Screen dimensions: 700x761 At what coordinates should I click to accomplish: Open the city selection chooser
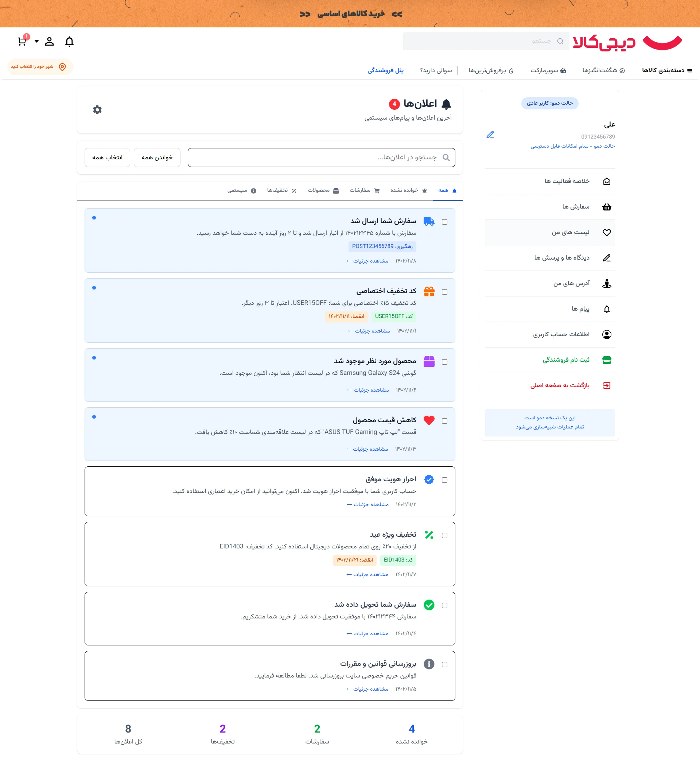(39, 67)
